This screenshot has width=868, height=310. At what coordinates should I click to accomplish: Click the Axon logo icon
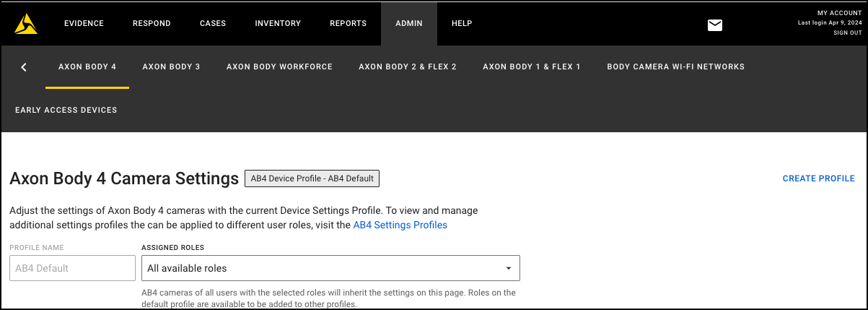(x=26, y=24)
